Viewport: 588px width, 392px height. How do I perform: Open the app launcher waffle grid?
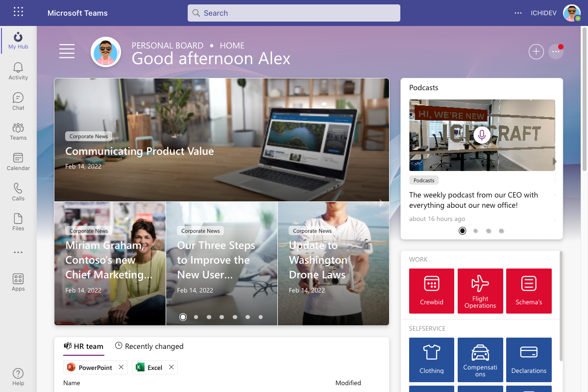pos(18,13)
